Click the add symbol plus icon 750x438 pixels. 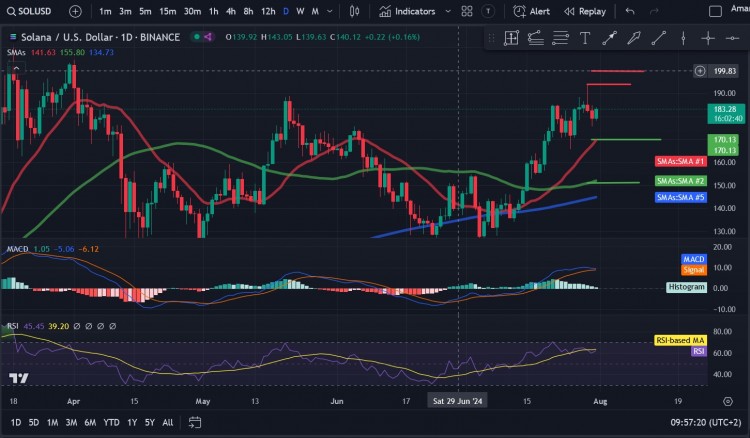click(75, 11)
